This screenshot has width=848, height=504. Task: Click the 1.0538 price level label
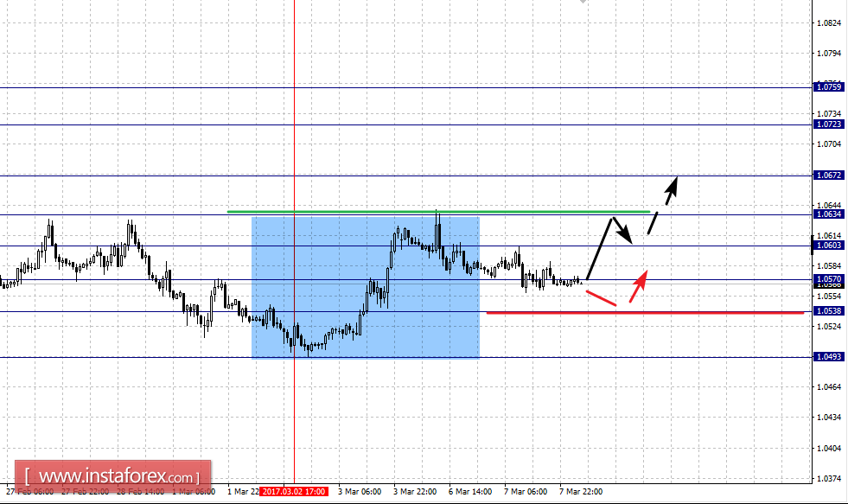pos(828,311)
